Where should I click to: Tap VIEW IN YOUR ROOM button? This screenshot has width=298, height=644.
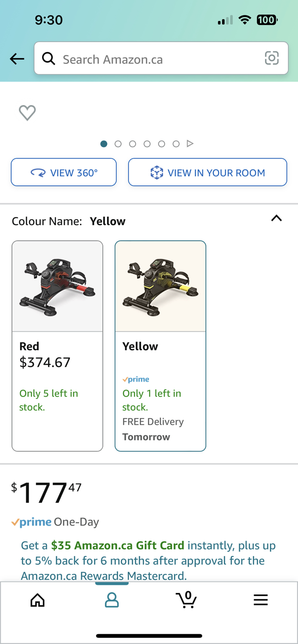coord(208,172)
